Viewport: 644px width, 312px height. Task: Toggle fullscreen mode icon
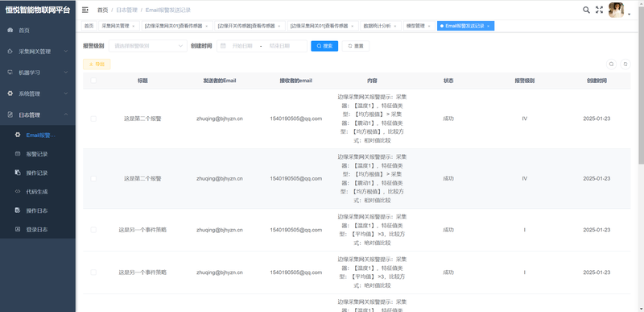[x=599, y=10]
